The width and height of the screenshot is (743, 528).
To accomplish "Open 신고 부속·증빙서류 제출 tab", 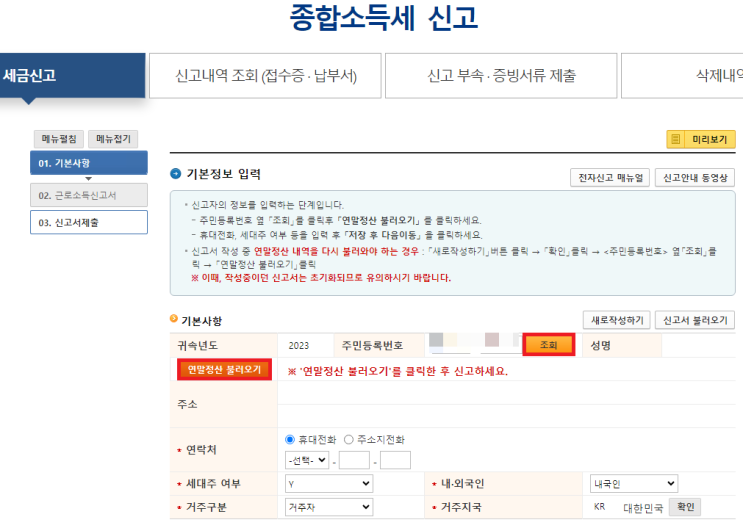I will coord(501,76).
